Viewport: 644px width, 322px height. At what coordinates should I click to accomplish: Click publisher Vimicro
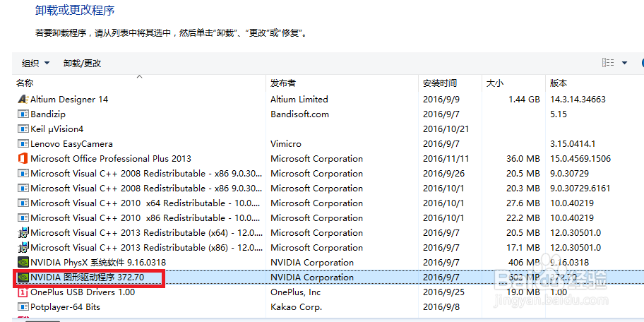pyautogui.click(x=285, y=144)
